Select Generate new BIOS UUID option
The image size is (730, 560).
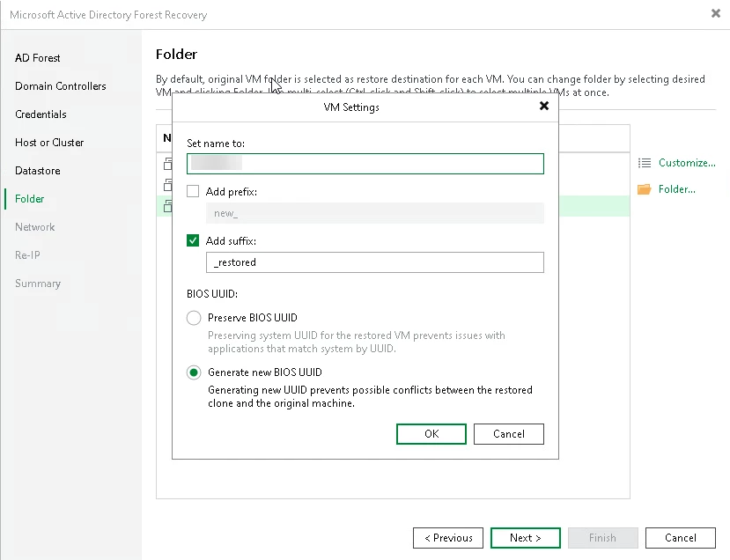(194, 372)
